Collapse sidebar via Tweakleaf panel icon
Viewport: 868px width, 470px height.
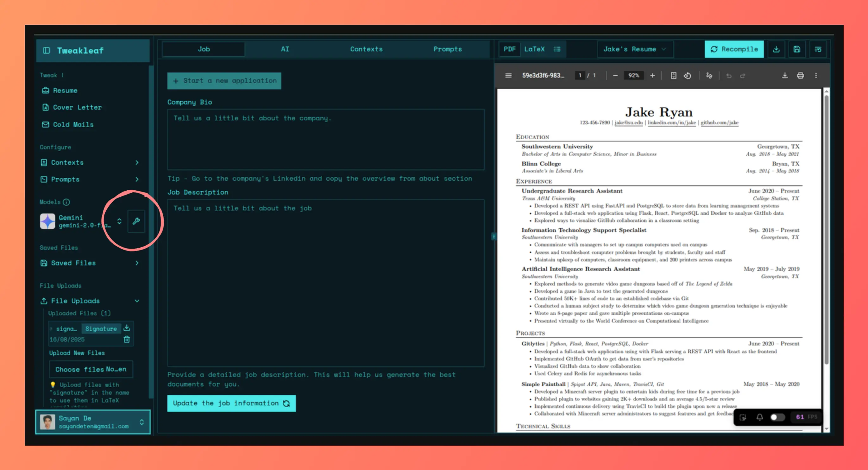(47, 51)
